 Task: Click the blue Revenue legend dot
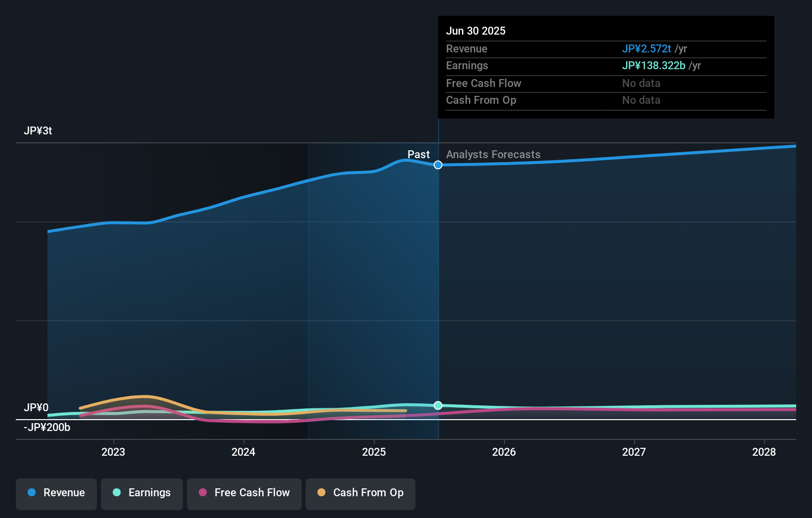tap(31, 493)
